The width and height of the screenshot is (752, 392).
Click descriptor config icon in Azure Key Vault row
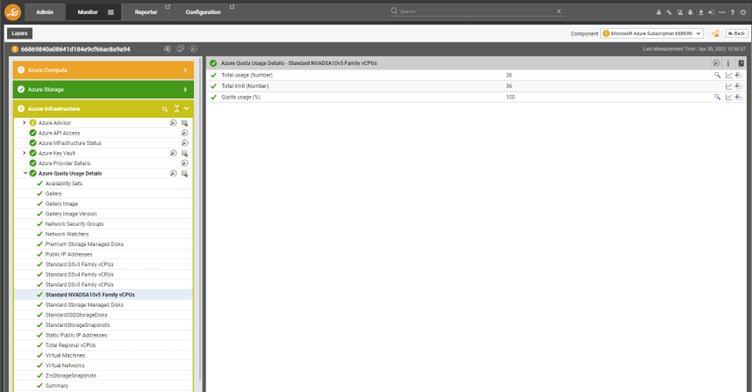point(184,154)
